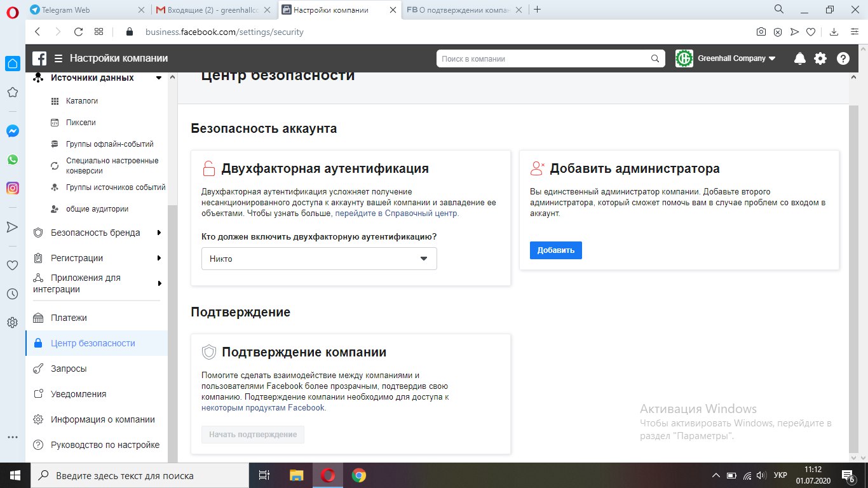Open tab search magnifier in title bar
The width and height of the screenshot is (868, 488).
779,9
